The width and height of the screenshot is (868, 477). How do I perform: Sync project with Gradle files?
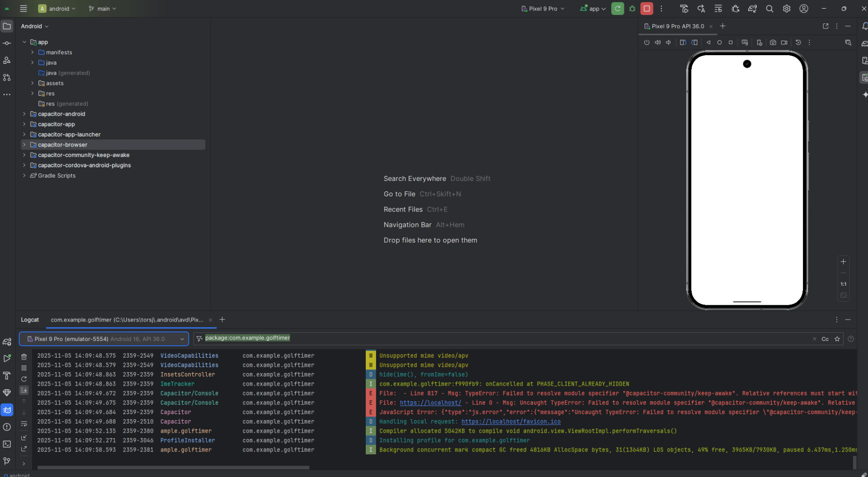click(752, 9)
